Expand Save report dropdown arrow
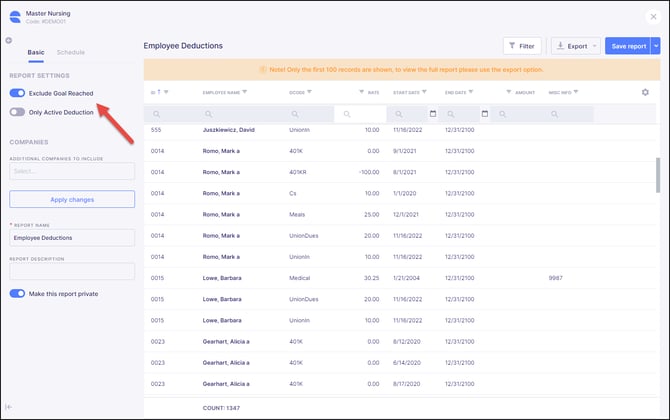This screenshot has width=670, height=420. point(656,46)
